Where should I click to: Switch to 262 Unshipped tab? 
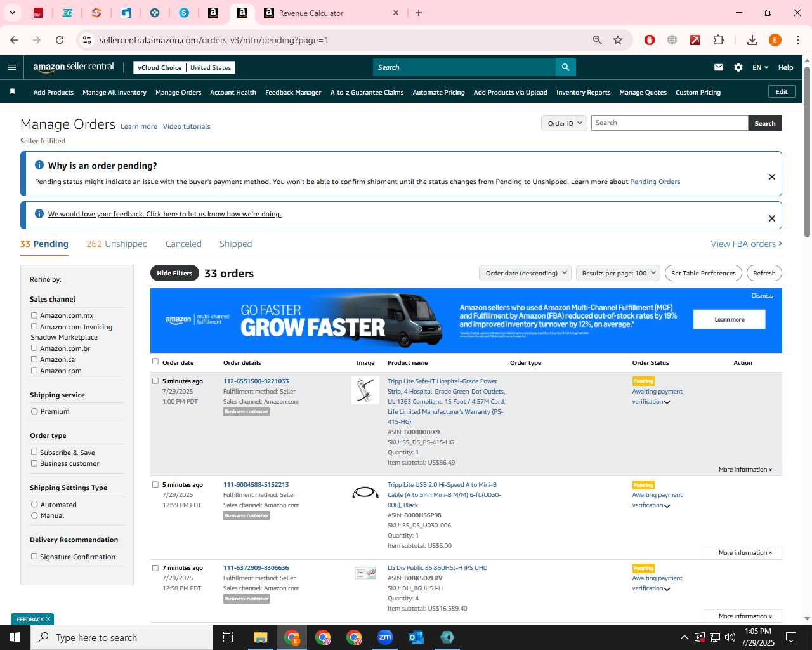pyautogui.click(x=117, y=244)
